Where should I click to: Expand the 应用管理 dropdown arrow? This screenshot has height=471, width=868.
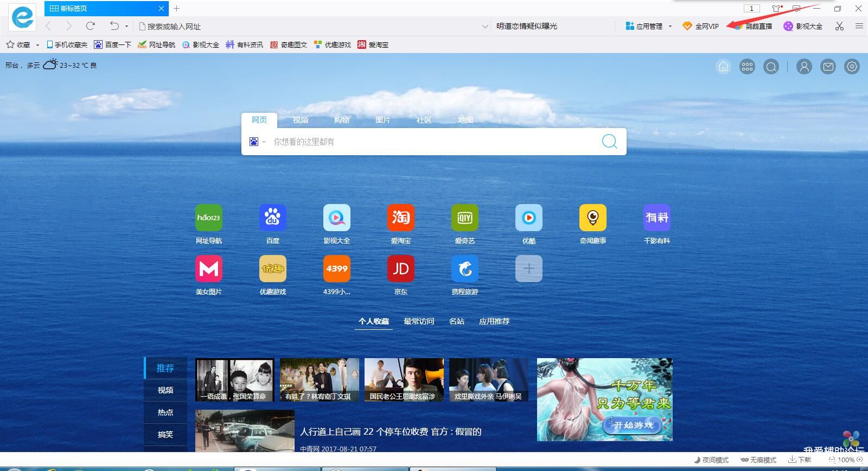[x=670, y=26]
